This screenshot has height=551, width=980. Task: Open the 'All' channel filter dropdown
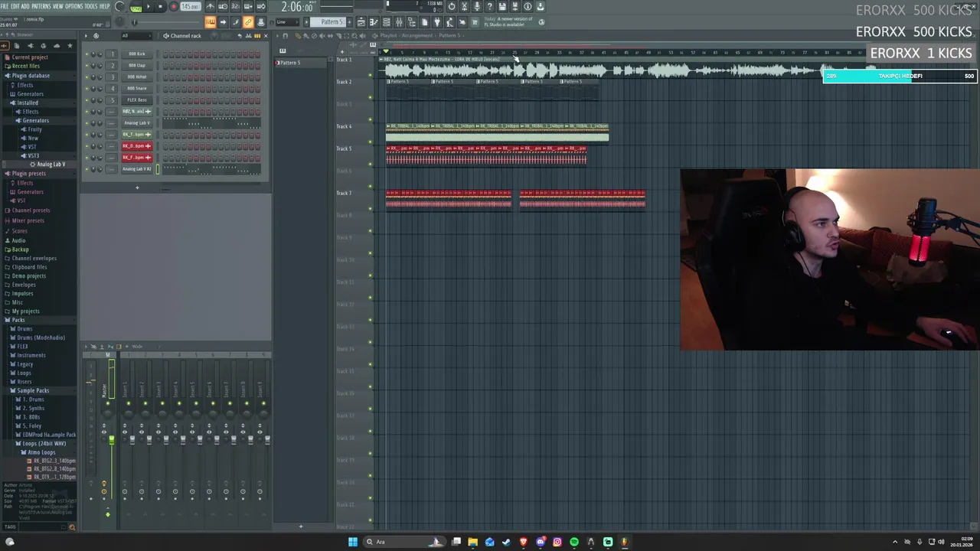click(x=136, y=35)
